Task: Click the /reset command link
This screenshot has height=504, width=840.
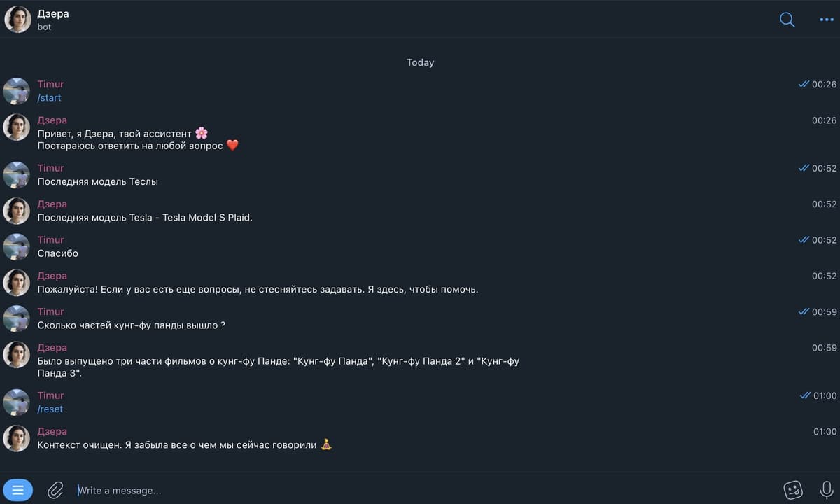Action: coord(50,409)
